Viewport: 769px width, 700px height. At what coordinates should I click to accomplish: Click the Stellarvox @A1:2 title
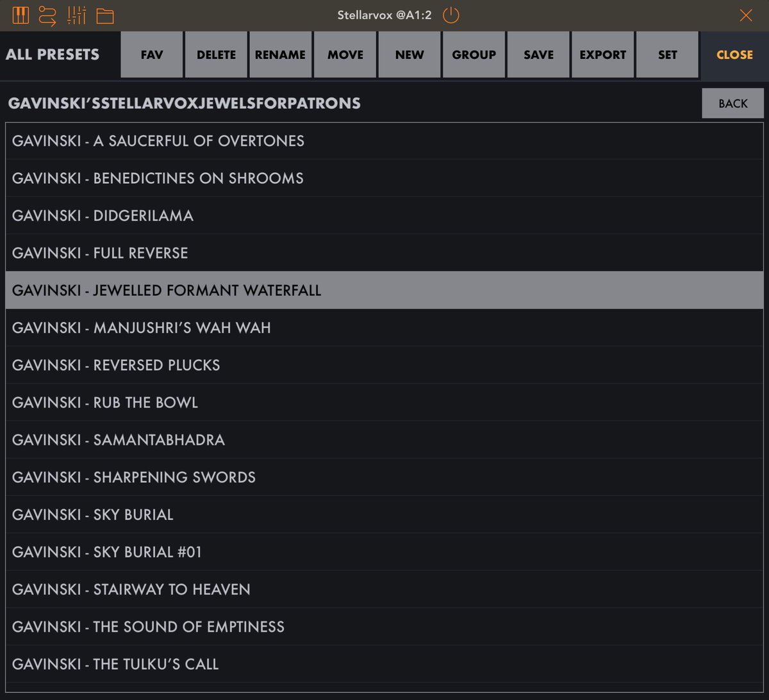384,15
